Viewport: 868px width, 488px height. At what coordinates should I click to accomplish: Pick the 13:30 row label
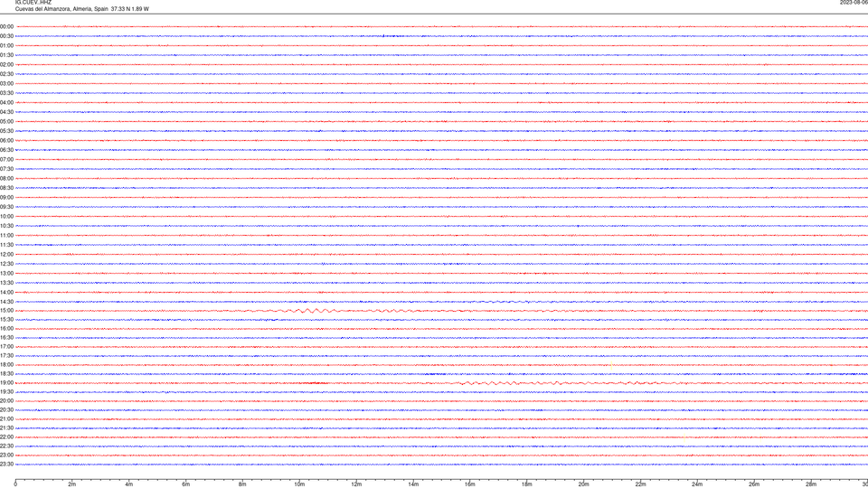[6, 283]
